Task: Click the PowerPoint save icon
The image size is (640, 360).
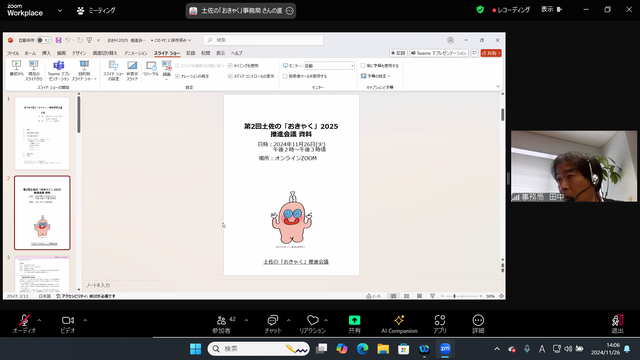Action: point(58,40)
